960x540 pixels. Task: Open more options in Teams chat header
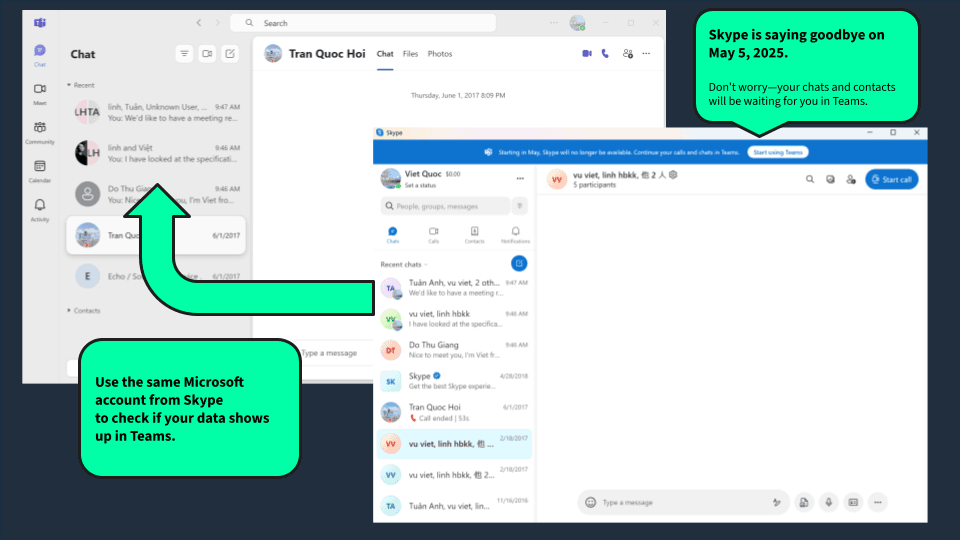click(647, 54)
